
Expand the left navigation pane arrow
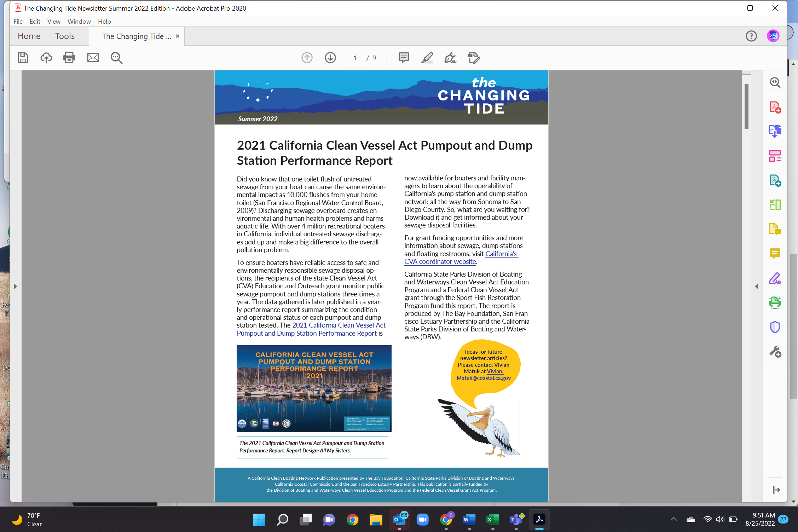point(15,286)
